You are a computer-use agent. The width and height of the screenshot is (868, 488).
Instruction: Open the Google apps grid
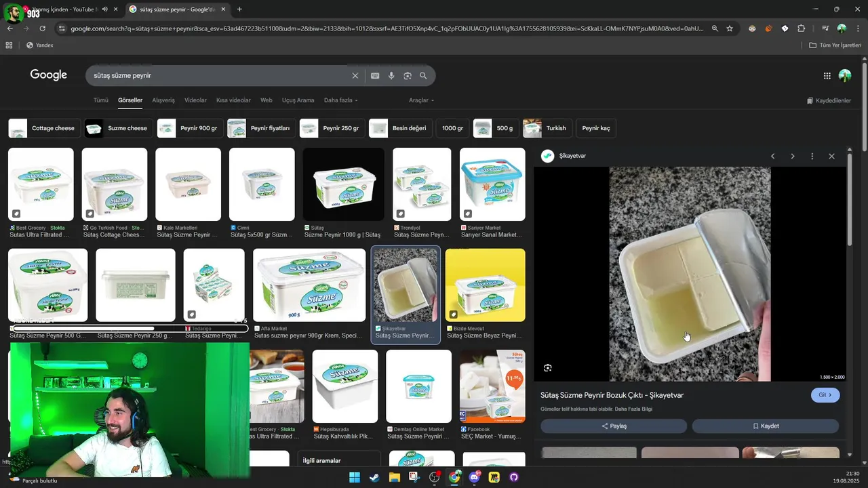pos(827,76)
